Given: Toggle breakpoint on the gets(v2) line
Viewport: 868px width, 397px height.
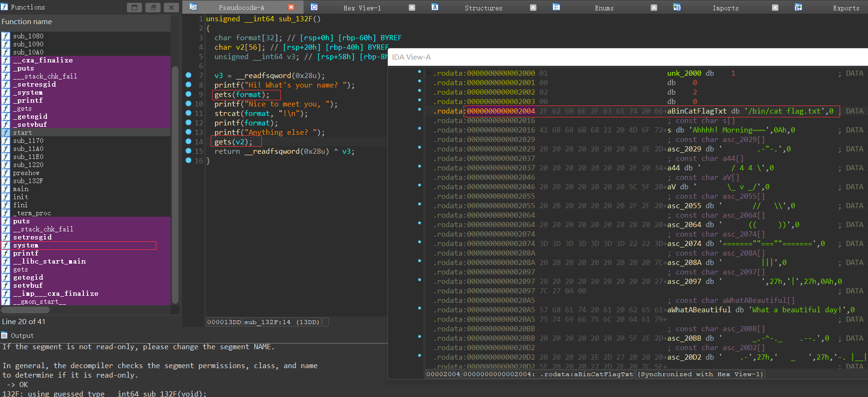Looking at the screenshot, I should pos(188,141).
